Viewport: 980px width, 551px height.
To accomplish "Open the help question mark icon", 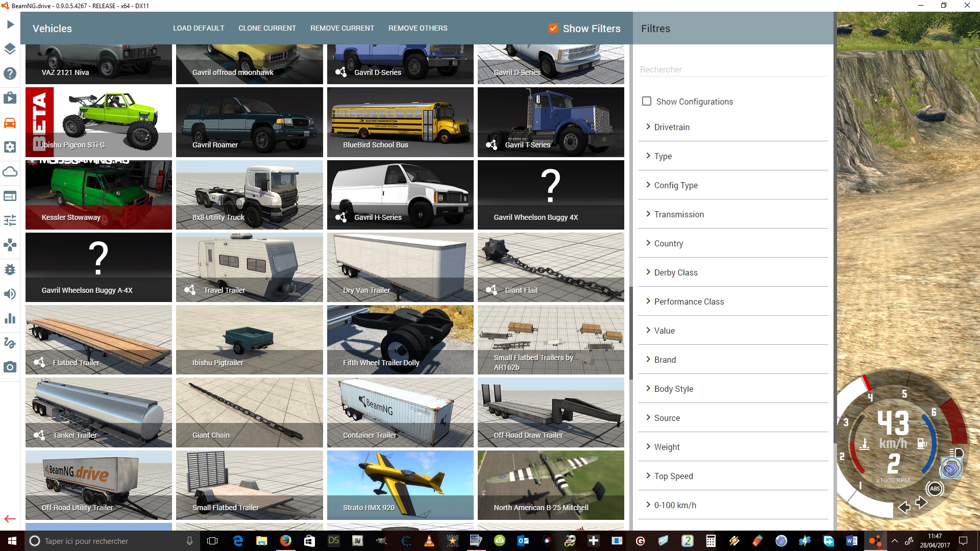I will [x=10, y=73].
